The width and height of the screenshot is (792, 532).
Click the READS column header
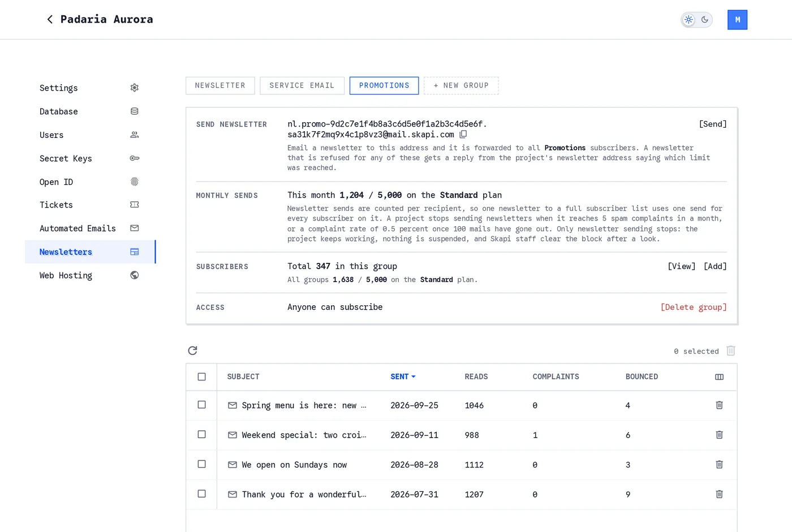coord(476,377)
